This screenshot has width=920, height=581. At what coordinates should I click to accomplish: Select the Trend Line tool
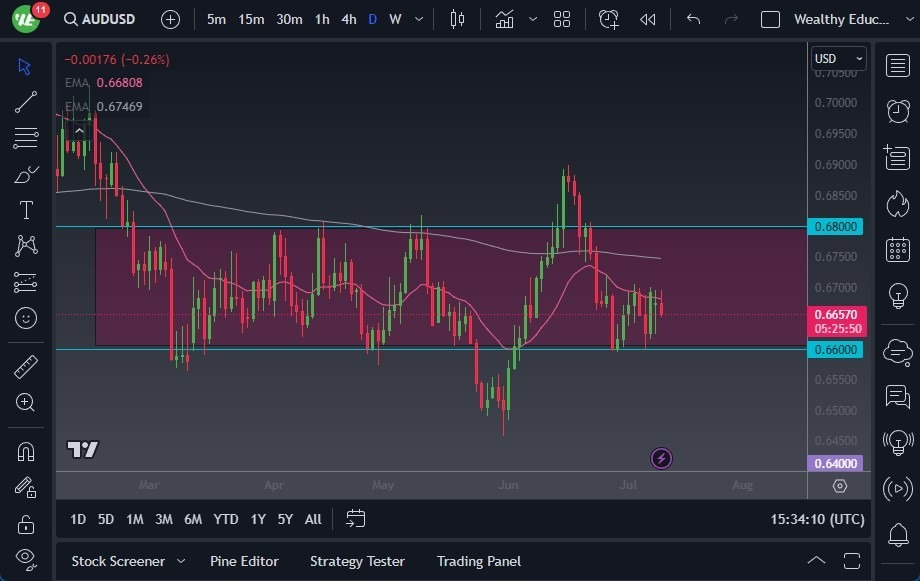[x=26, y=102]
